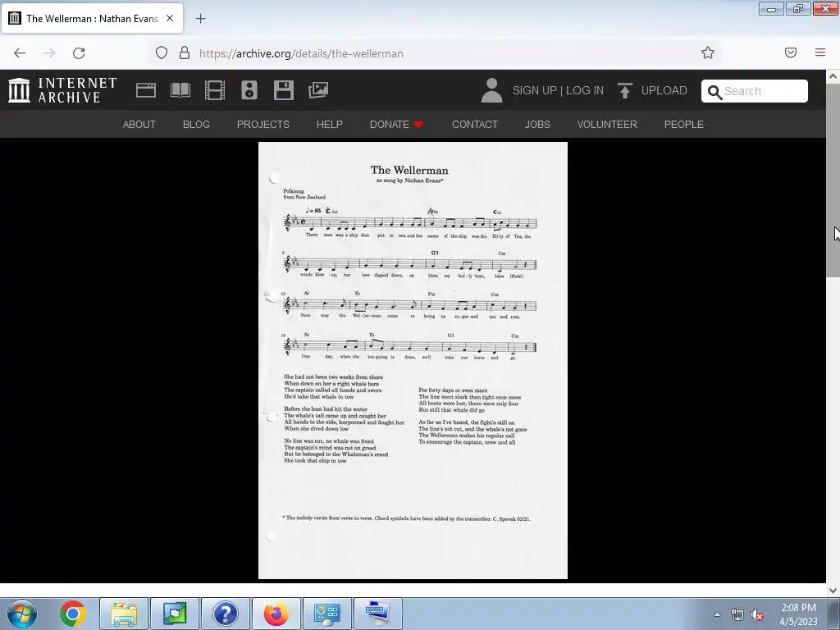This screenshot has width=840, height=630.
Task: Open a new browser tab
Action: tap(200, 19)
